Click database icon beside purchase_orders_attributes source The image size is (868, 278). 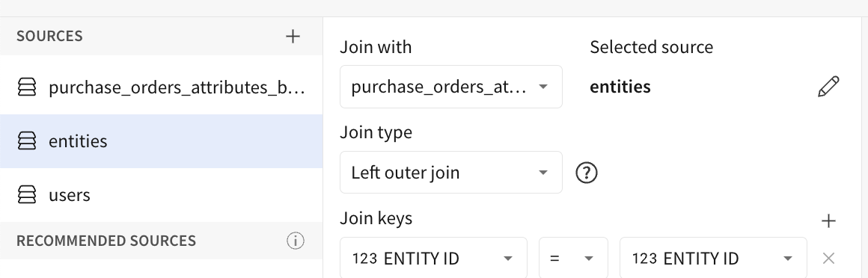(27, 87)
